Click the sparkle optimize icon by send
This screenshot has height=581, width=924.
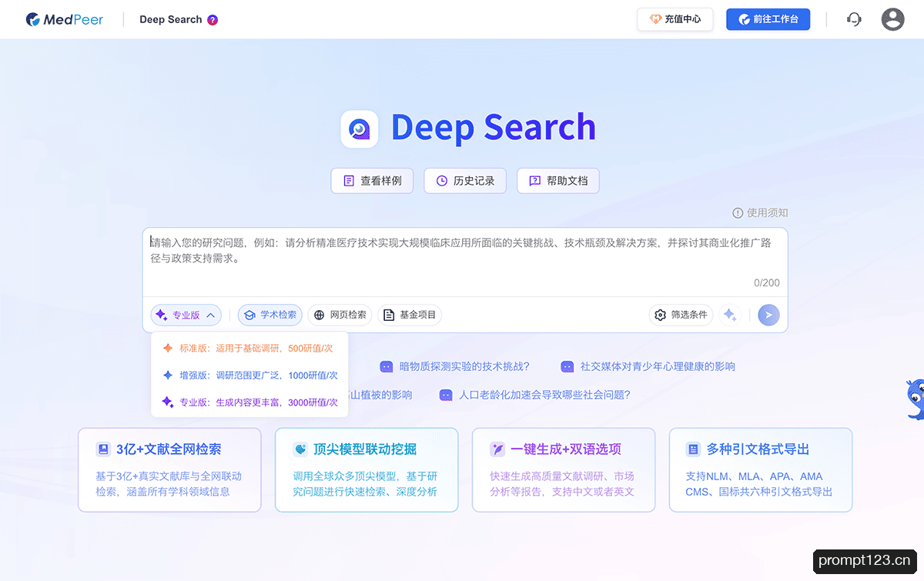[730, 315]
